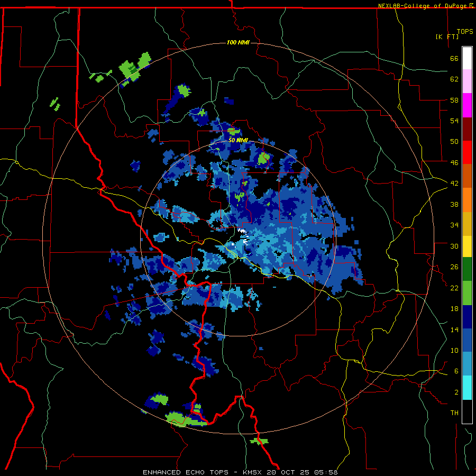Click the 62 legend value
Screen dimensions: 476x476
(x=454, y=79)
